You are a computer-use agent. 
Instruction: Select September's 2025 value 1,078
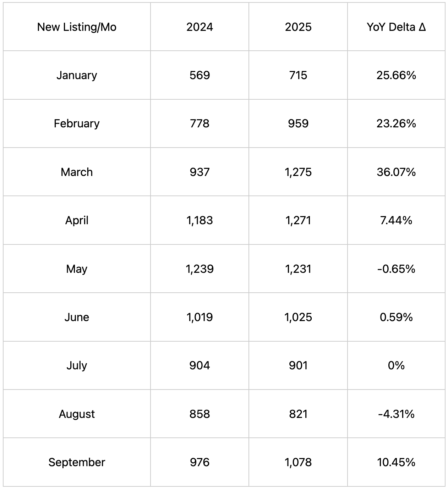tap(298, 462)
